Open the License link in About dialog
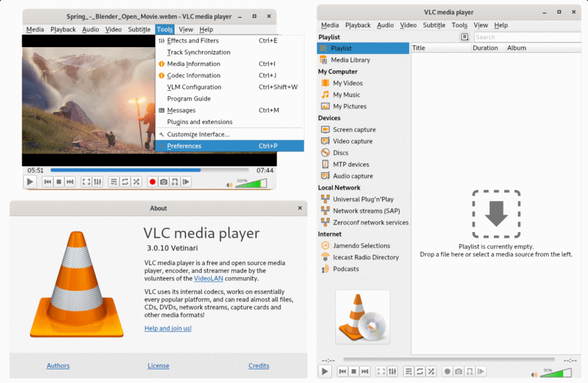 pos(158,366)
